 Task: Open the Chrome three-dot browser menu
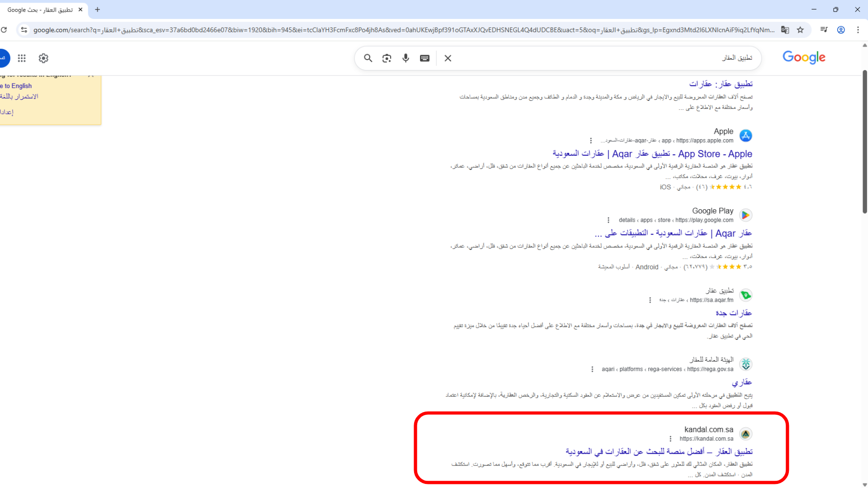[x=859, y=30]
